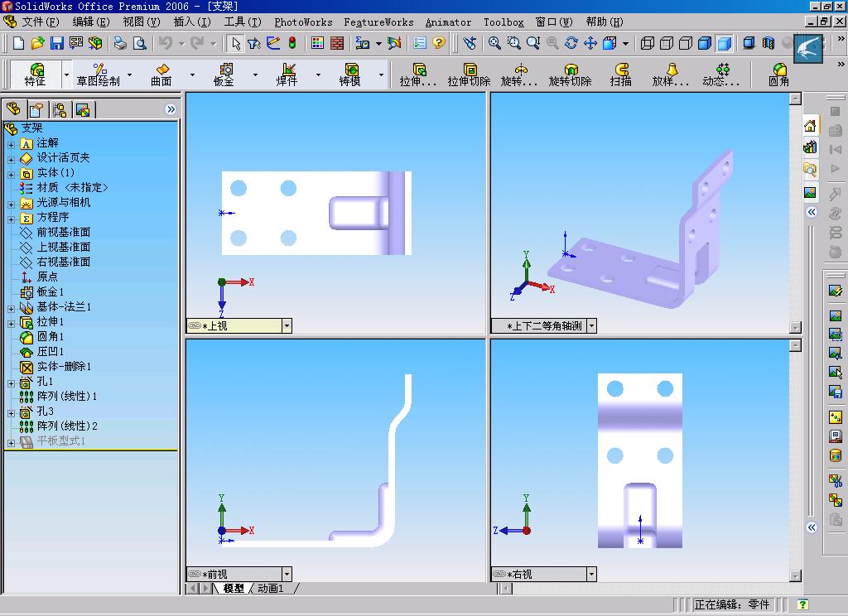Open the 插入(I) menu
The image size is (848, 616).
click(192, 22)
